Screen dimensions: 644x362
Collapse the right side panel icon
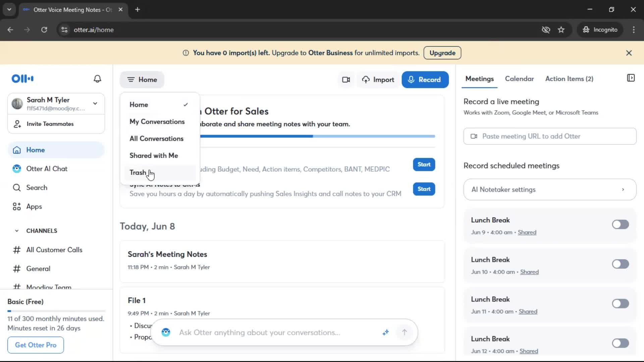pyautogui.click(x=631, y=78)
